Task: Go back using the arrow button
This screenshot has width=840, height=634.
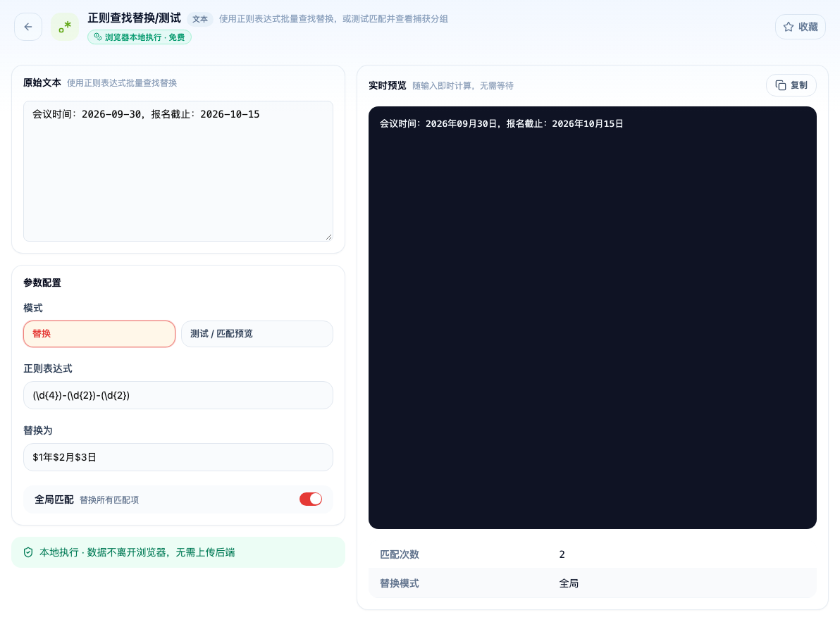Action: [x=28, y=27]
